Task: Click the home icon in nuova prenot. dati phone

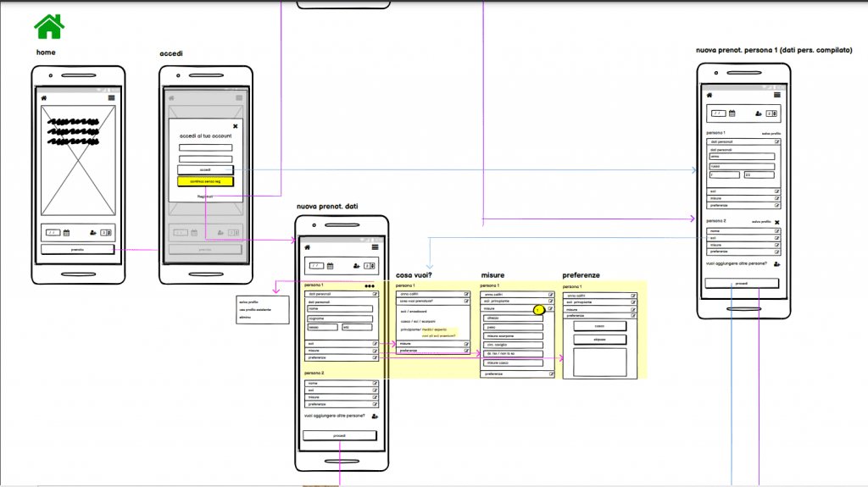Action: coord(307,247)
